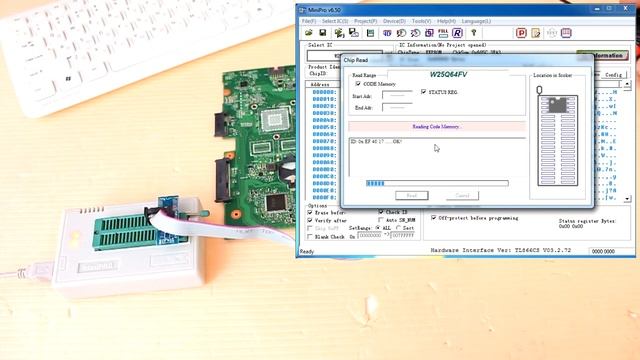This screenshot has height=360, width=640.
Task: Click the FILL buffer toolbar icon
Action: pyautogui.click(x=443, y=33)
